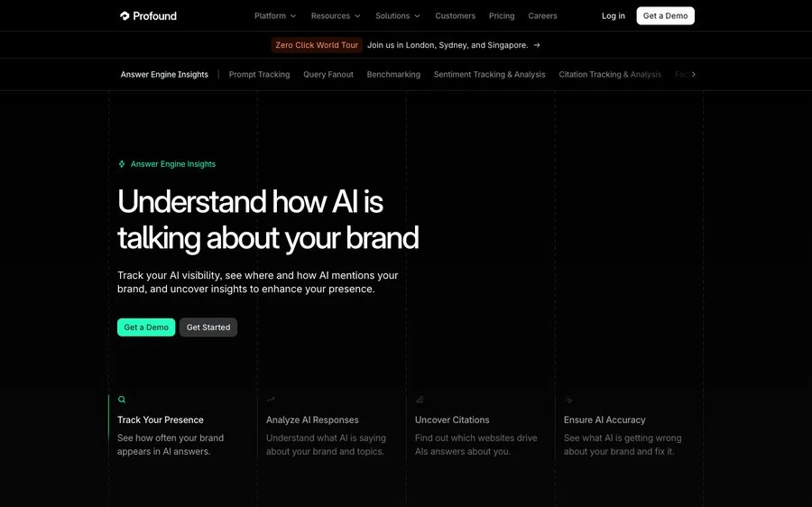Select the Uncover Citations feature
Screen dimensions: 812x507
click(452, 420)
